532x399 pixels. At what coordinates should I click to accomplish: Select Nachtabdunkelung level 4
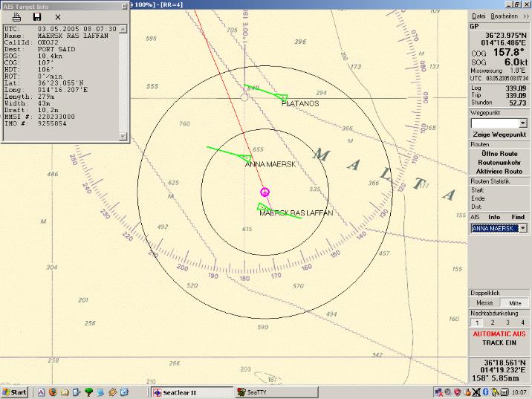522,322
